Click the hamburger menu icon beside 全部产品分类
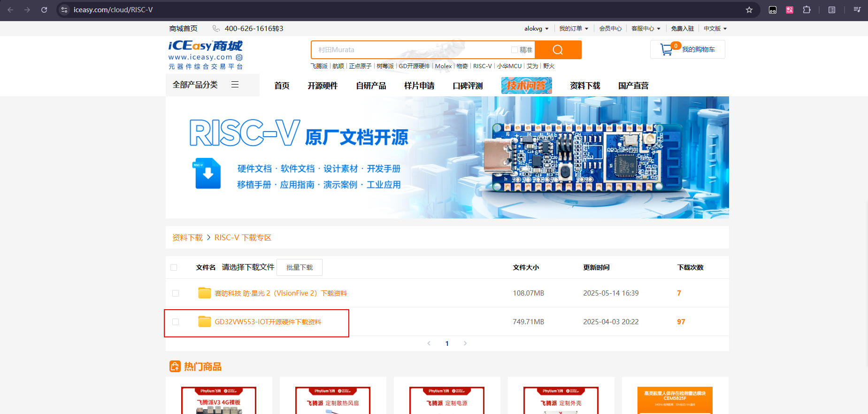Viewport: 868px width, 414px height. pyautogui.click(x=235, y=85)
